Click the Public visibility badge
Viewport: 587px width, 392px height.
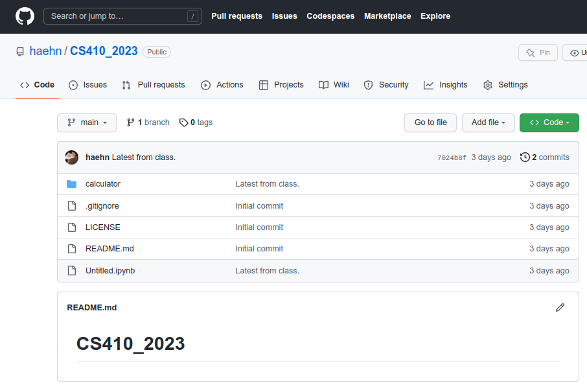click(x=157, y=52)
